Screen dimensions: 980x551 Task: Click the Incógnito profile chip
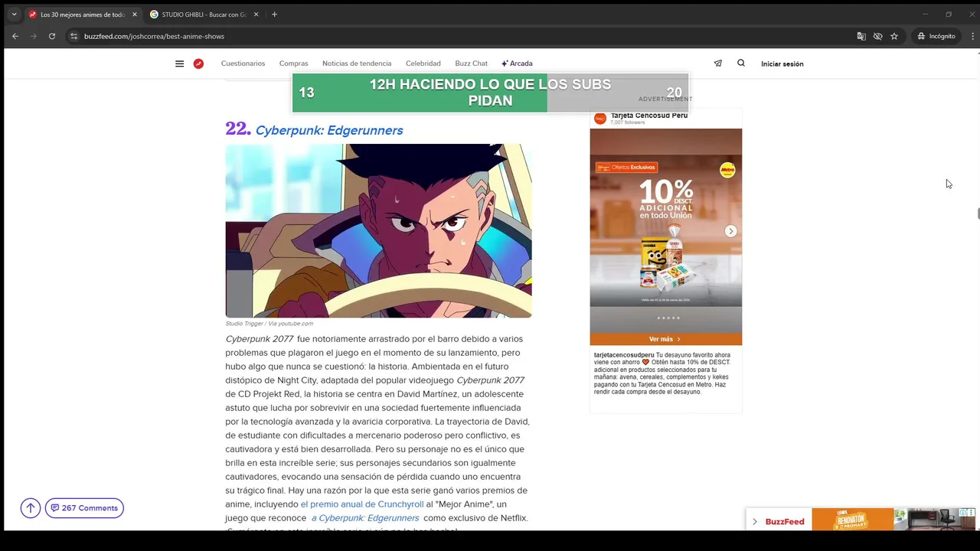(936, 36)
